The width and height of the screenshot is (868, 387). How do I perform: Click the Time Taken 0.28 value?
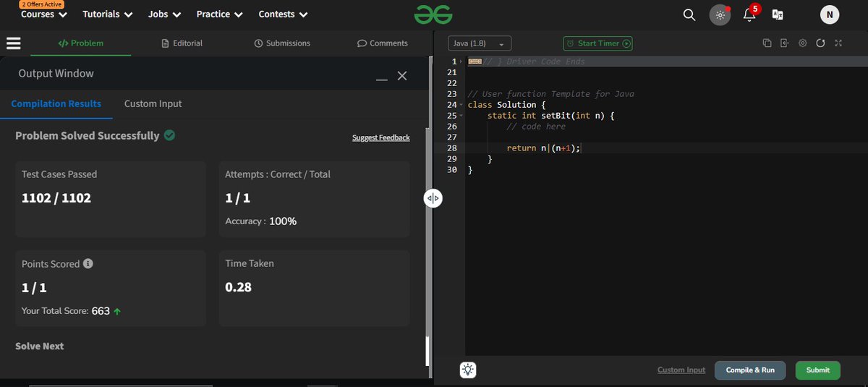(239, 287)
